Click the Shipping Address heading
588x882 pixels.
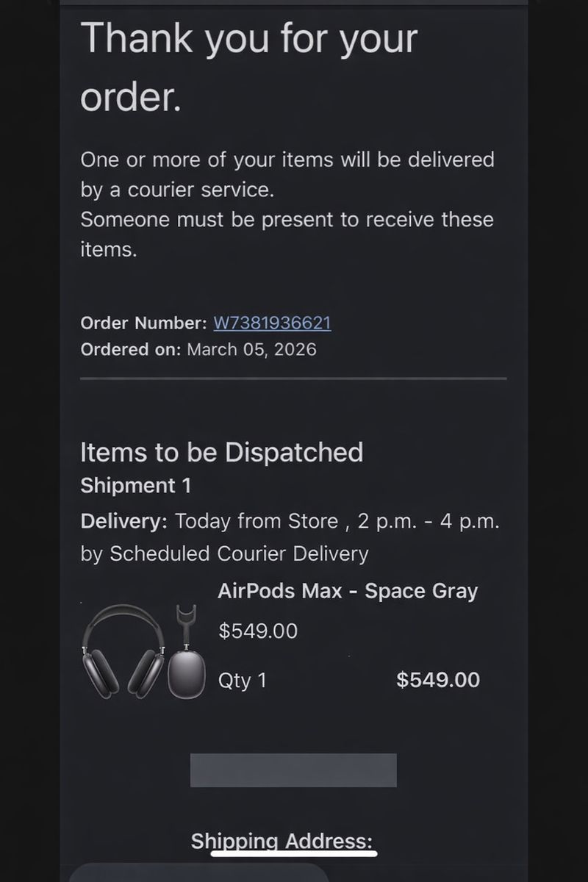click(282, 841)
